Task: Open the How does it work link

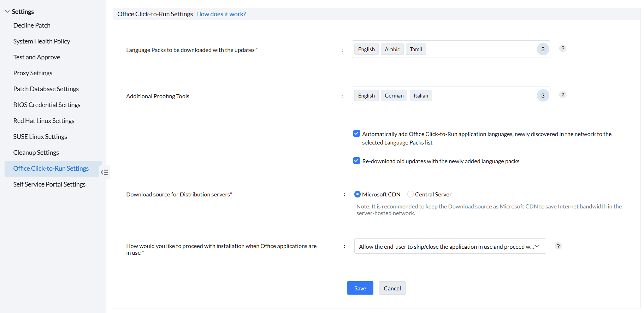Action: (x=221, y=14)
